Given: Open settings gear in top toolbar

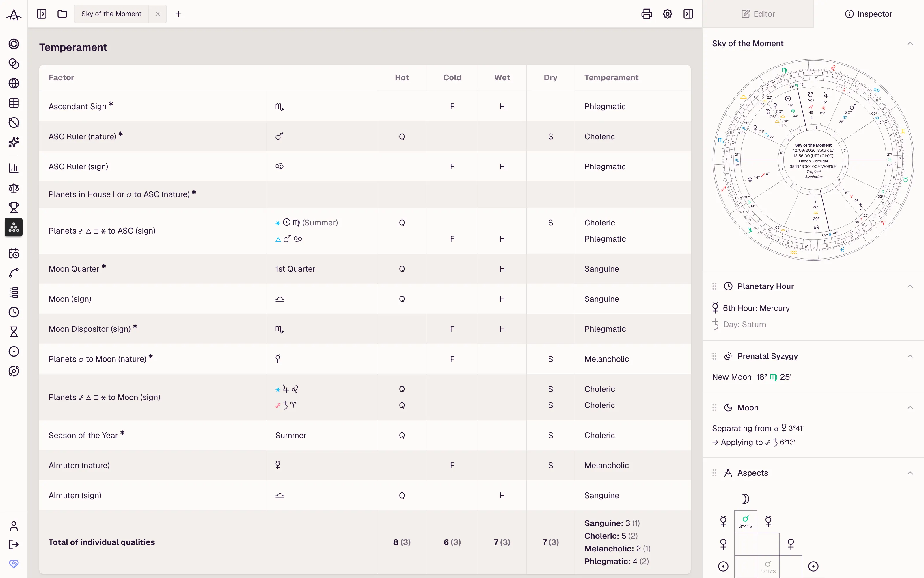Looking at the screenshot, I should click(x=667, y=14).
